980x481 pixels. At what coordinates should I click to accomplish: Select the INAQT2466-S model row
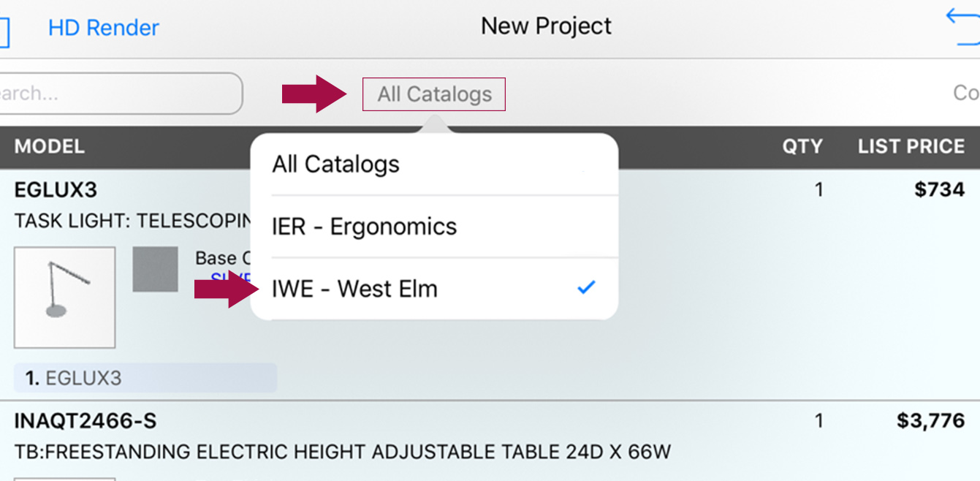(x=490, y=437)
